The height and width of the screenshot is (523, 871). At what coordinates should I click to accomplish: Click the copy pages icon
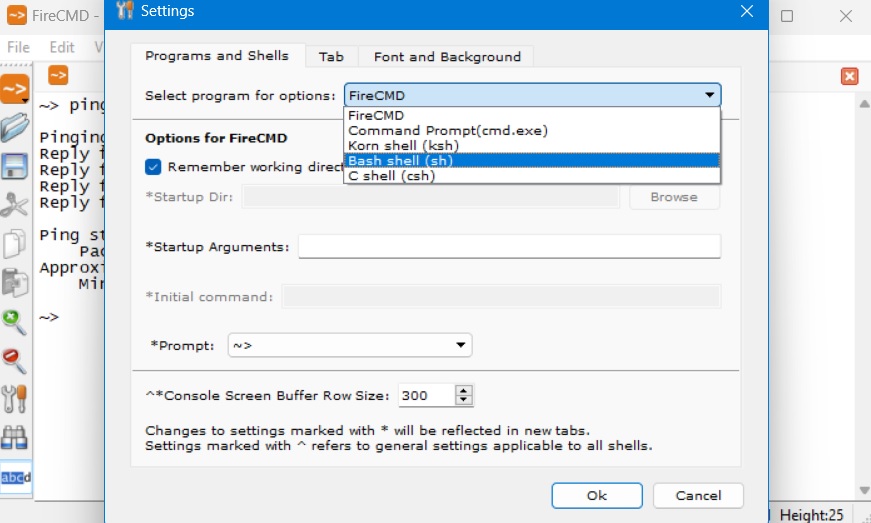(14, 243)
